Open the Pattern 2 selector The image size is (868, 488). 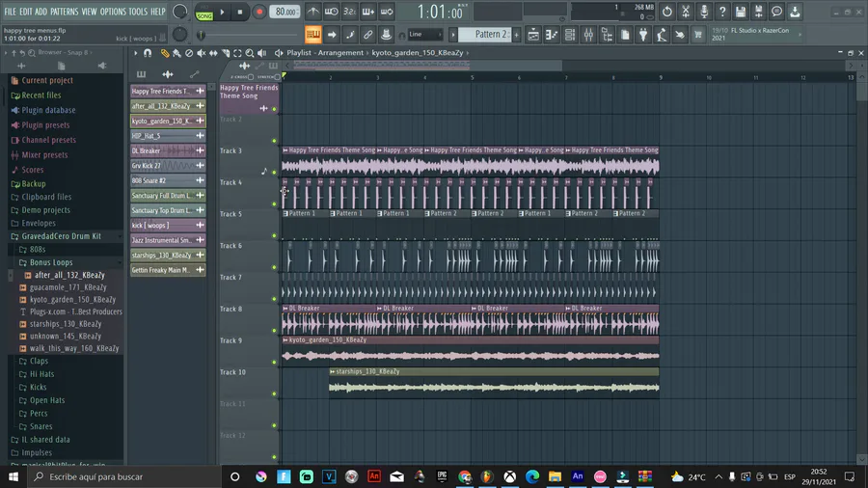(484, 35)
